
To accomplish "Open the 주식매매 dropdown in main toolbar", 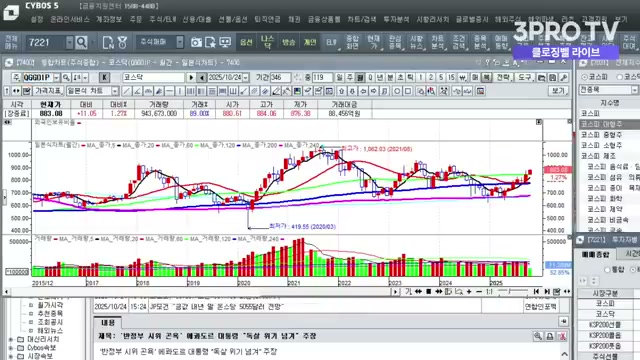I will click(x=180, y=42).
